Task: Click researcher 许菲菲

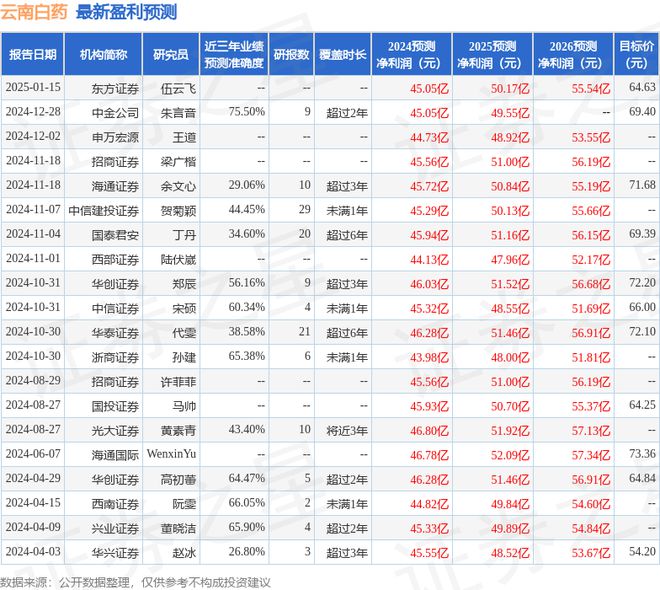Action: tap(178, 381)
